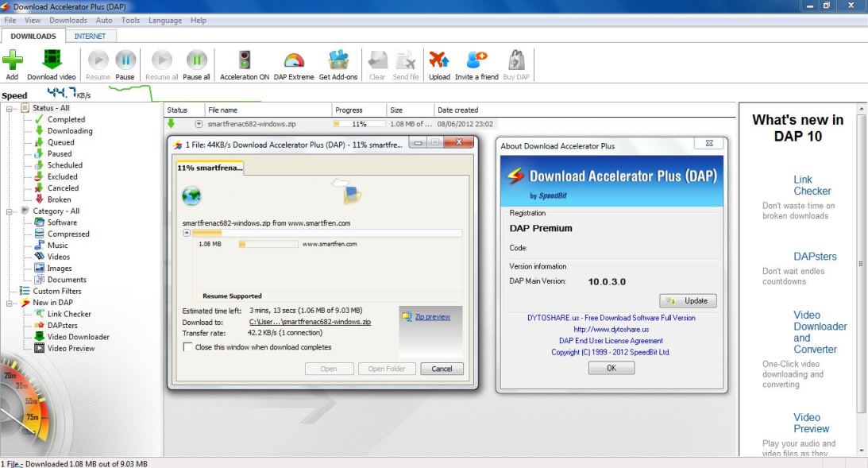This screenshot has height=468, width=868.
Task: Collapse the Category - All tree node
Action: pos(10,211)
